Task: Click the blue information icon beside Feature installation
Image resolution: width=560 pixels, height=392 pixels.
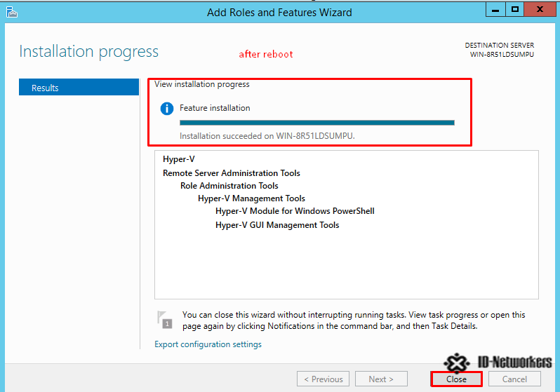Action: pos(167,108)
